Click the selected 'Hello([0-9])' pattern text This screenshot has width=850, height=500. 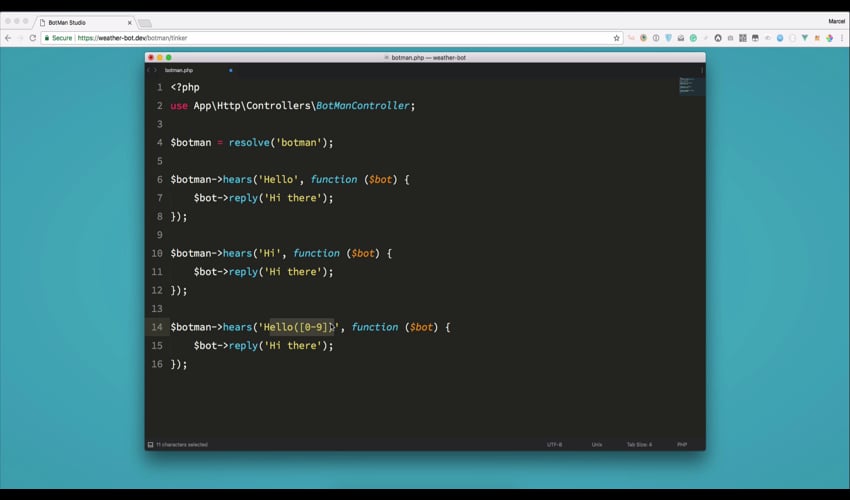click(301, 327)
